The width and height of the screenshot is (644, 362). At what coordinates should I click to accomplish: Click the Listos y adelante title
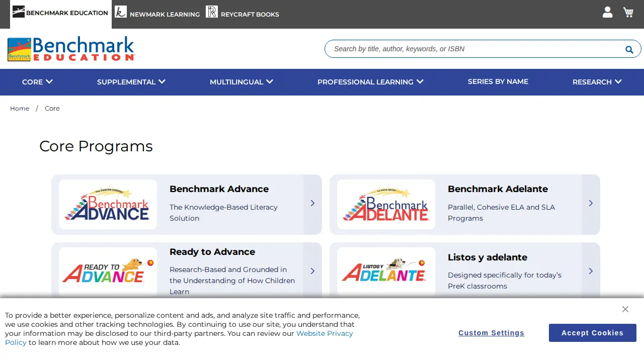click(488, 257)
